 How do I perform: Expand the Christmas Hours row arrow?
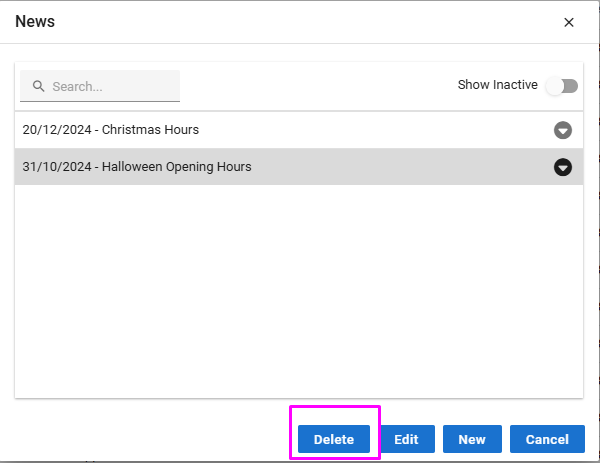tap(563, 130)
